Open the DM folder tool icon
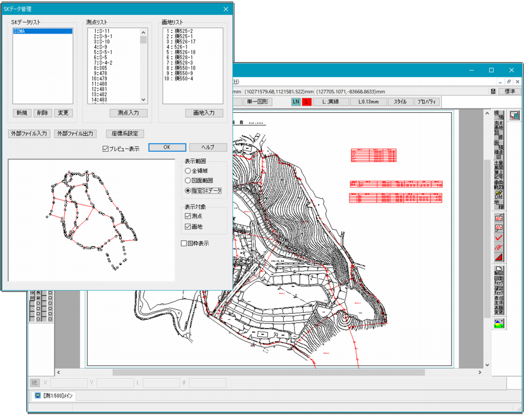This screenshot has width=527, height=420. pos(498,195)
